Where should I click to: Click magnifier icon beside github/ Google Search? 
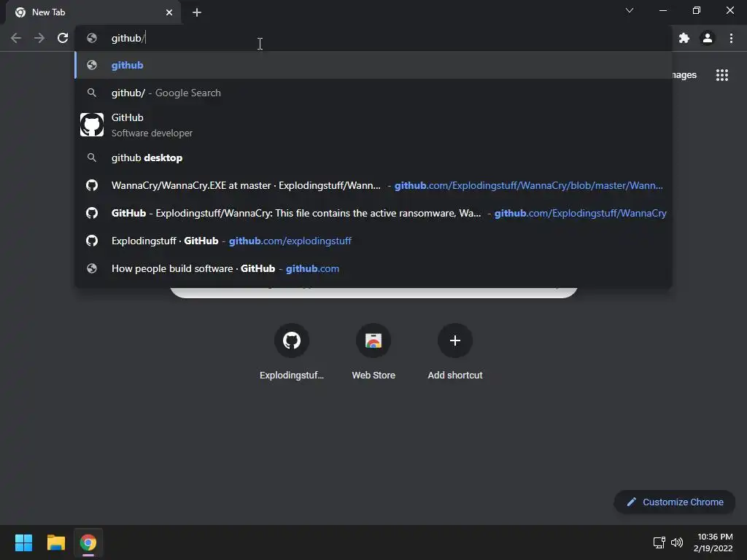pos(92,93)
